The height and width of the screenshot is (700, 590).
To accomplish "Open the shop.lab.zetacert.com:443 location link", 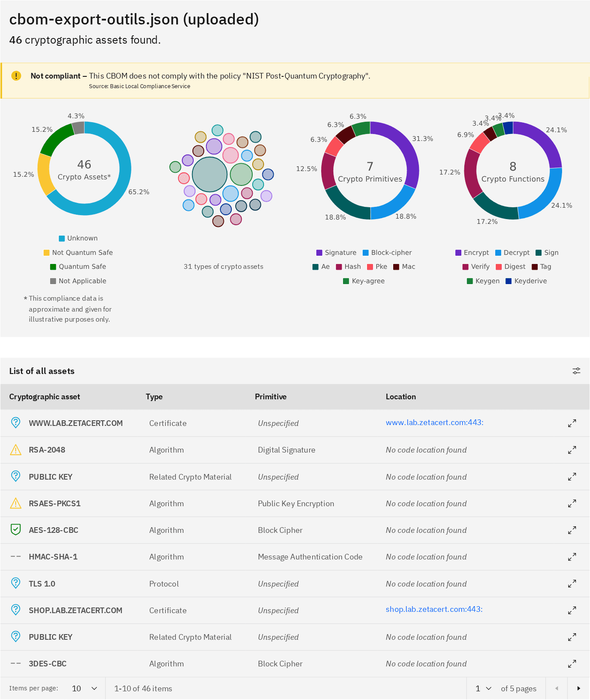I will 434,609.
